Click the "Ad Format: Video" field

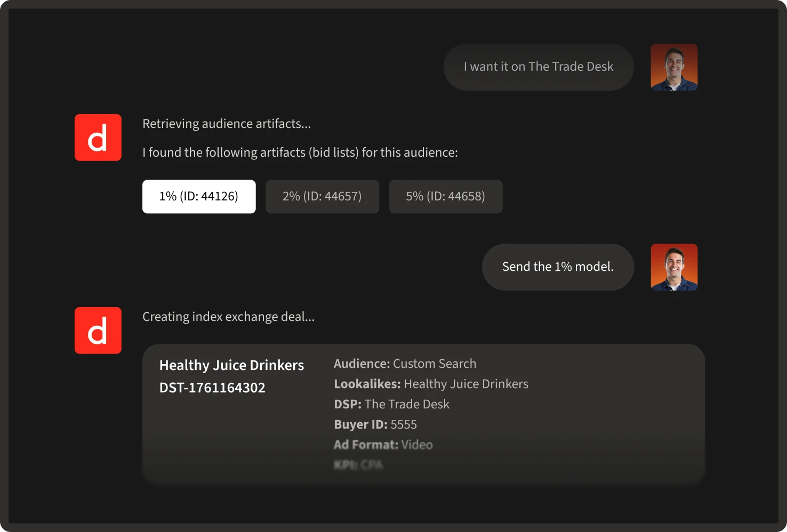click(383, 445)
